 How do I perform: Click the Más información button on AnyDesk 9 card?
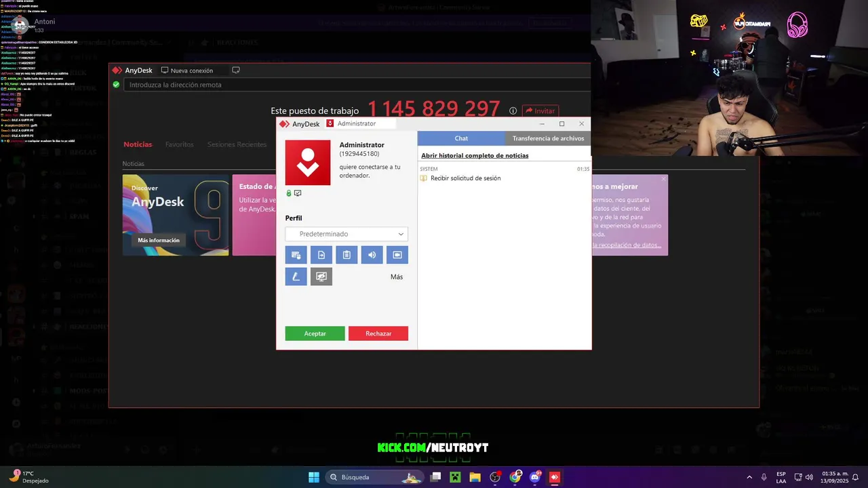coord(159,240)
